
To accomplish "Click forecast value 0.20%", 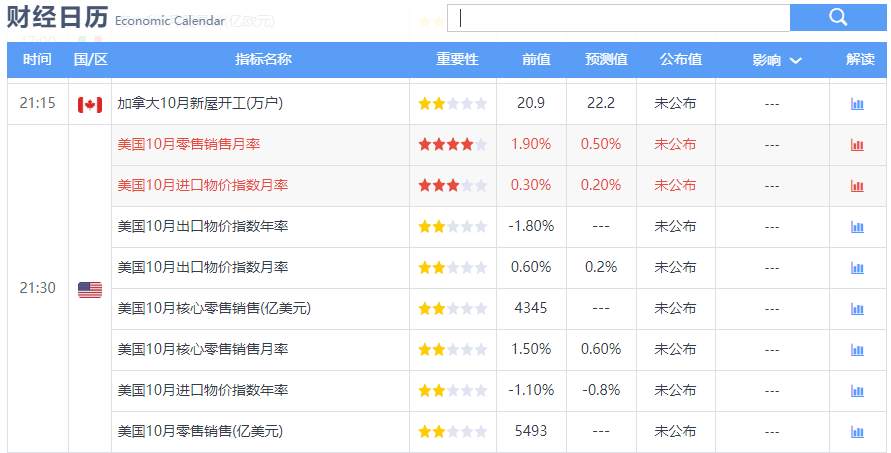I will pos(601,185).
